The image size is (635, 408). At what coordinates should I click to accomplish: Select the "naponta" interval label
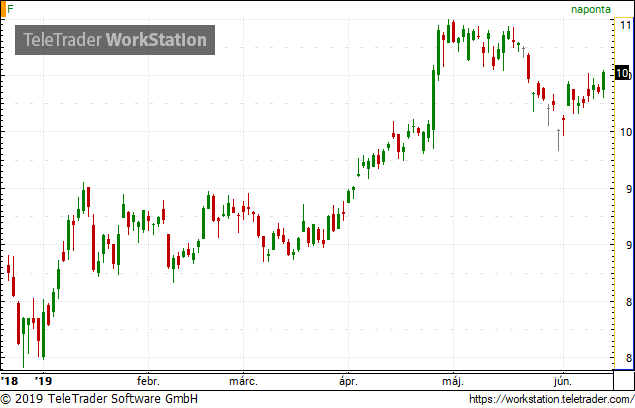(590, 10)
